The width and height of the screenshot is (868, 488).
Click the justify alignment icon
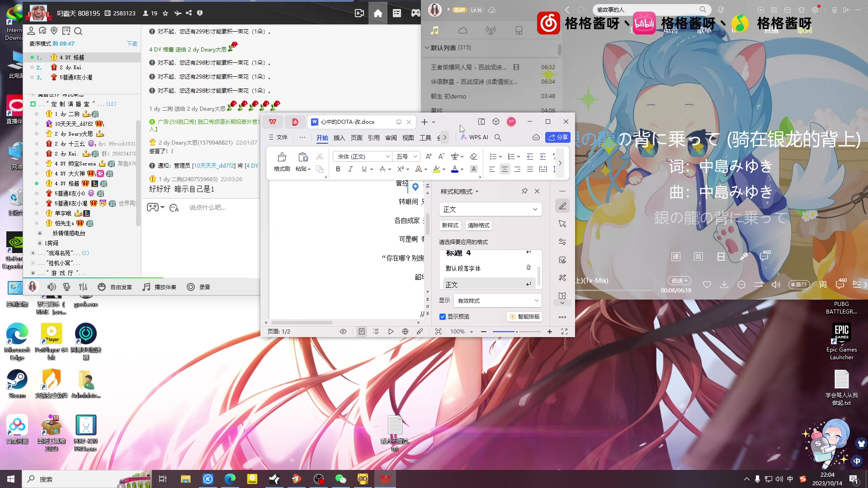[530, 169]
